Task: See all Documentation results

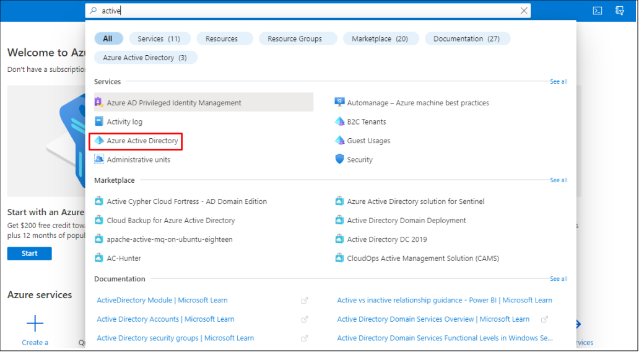Action: tap(559, 279)
